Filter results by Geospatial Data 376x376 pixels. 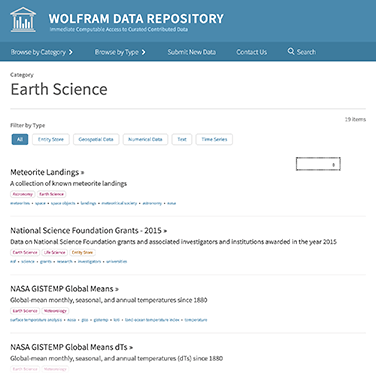tap(96, 139)
